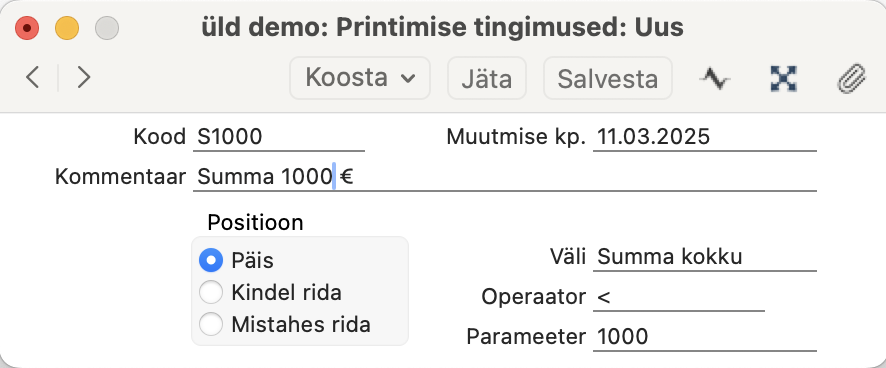The width and height of the screenshot is (886, 368).
Task: Open attachments with the paperclip icon
Action: [851, 79]
